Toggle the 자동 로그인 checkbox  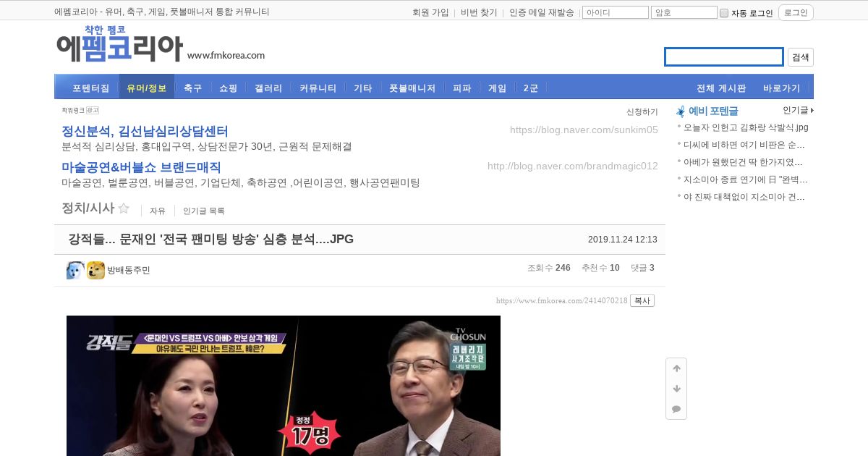724,13
